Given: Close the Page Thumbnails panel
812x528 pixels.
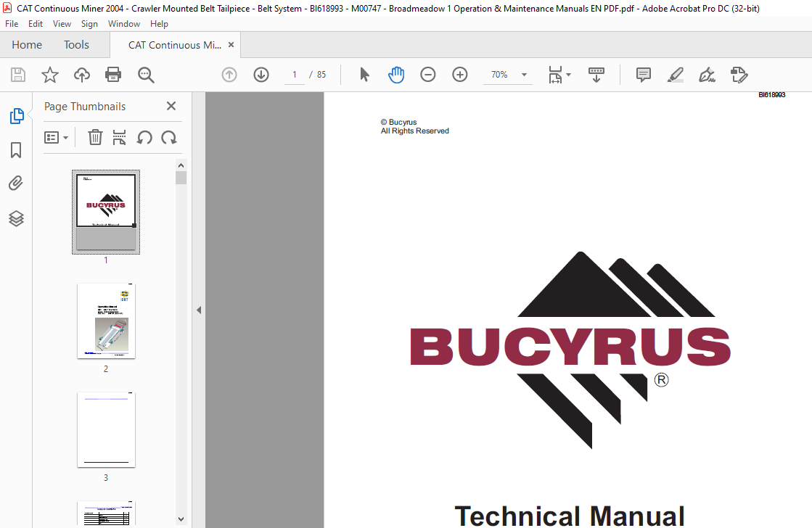Looking at the screenshot, I should (171, 106).
